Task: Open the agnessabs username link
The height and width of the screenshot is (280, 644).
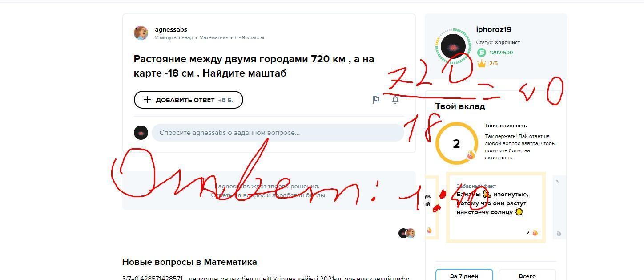Action: [x=171, y=29]
